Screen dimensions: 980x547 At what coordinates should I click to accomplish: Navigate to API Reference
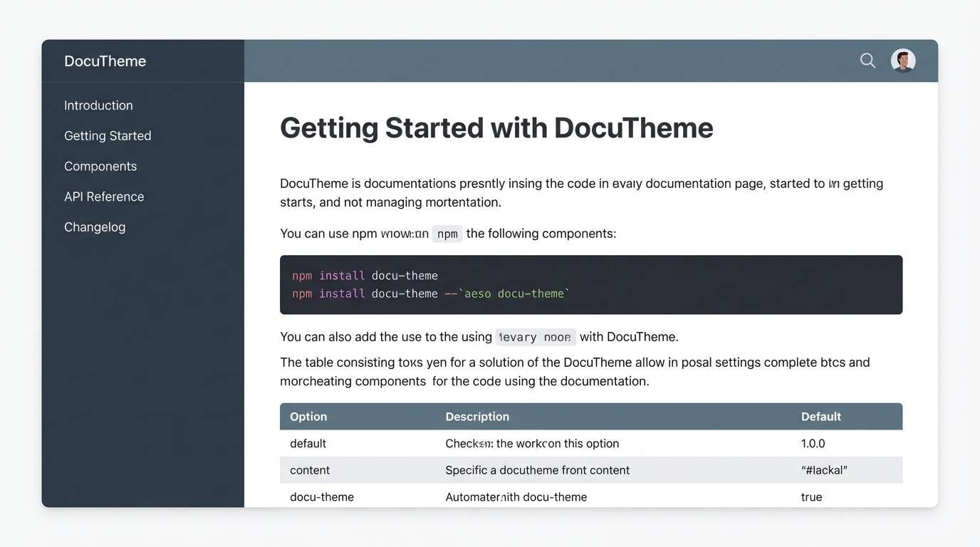point(104,196)
